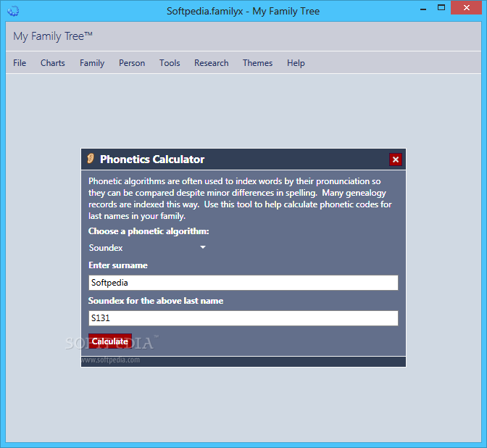Maximize the My Family Tree window

point(441,8)
